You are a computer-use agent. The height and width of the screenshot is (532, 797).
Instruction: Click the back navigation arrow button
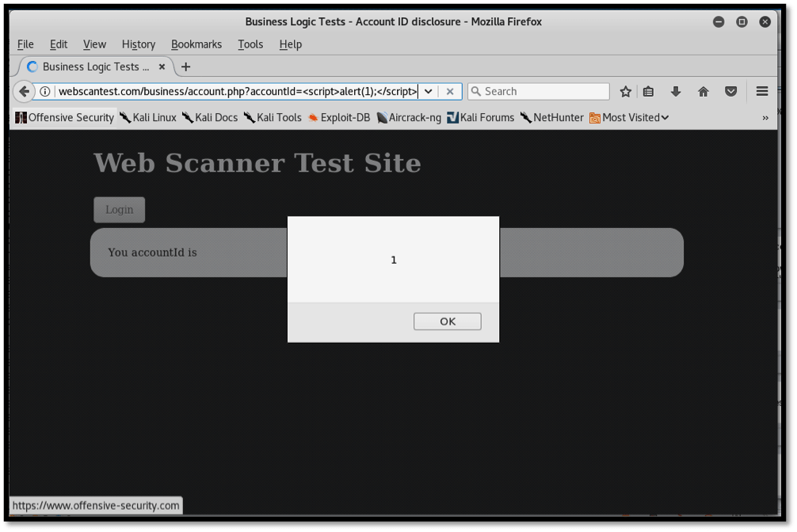pyautogui.click(x=24, y=91)
